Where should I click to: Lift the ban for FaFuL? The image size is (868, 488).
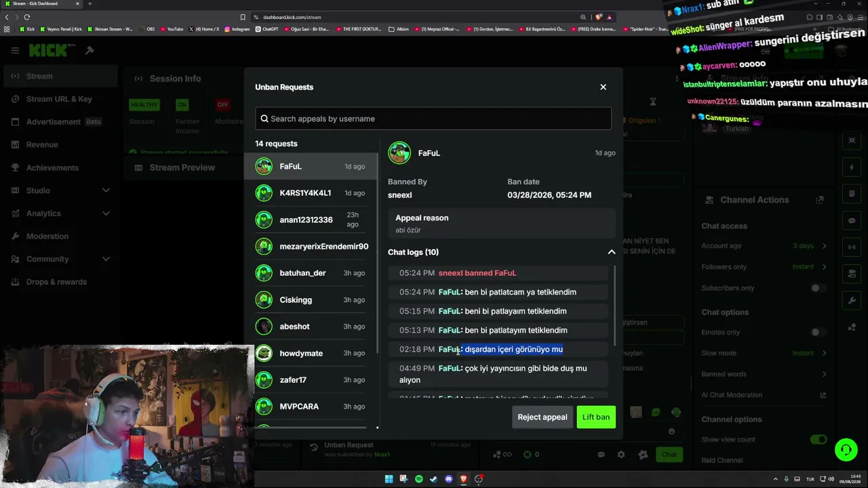coord(596,417)
